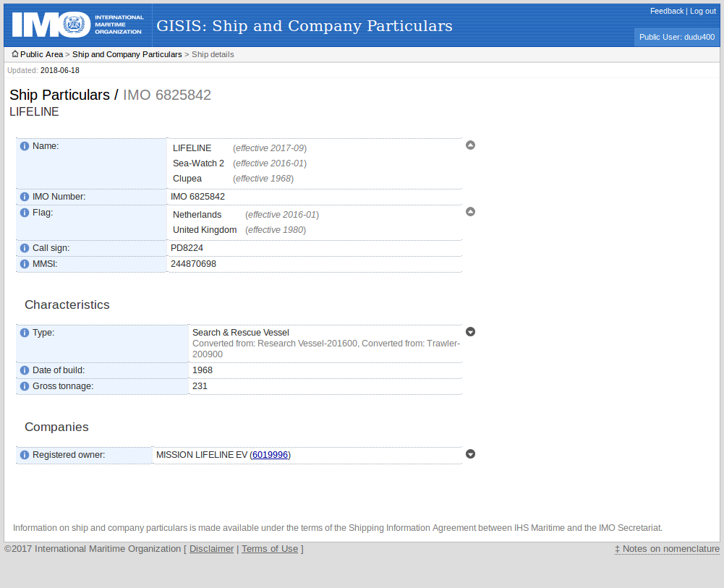Screen dimensions: 724x588
Task: Click the Companies section heading
Action: point(56,427)
